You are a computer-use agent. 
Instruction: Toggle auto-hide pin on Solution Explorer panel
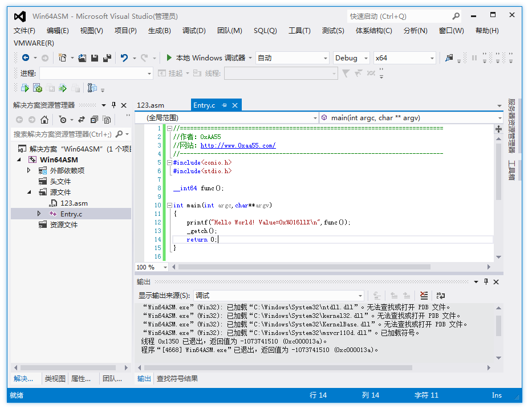(113, 105)
